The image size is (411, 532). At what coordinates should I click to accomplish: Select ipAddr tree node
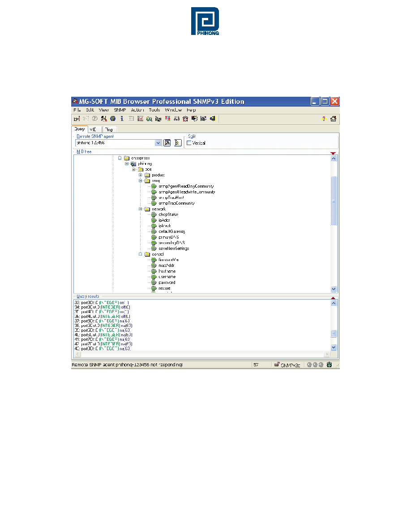click(164, 220)
